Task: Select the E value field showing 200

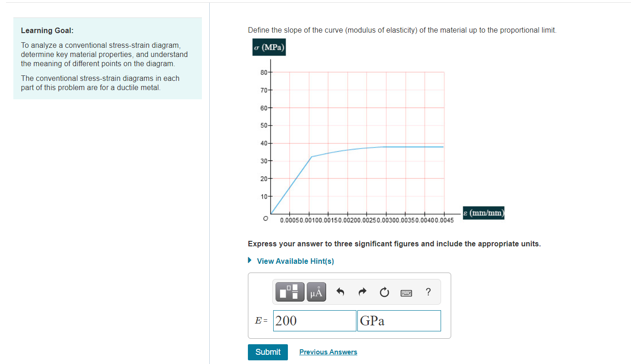Action: pyautogui.click(x=314, y=320)
